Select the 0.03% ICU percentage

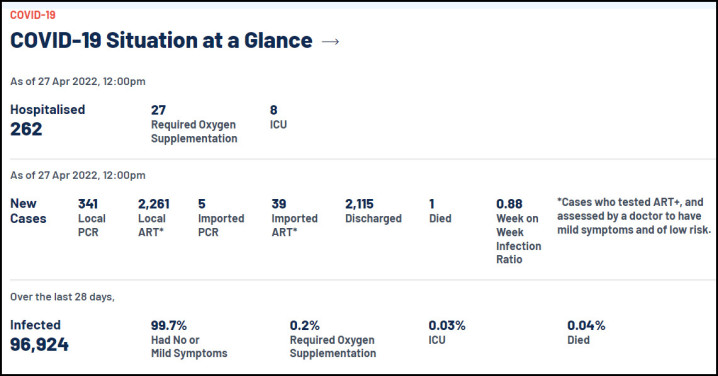click(x=447, y=332)
